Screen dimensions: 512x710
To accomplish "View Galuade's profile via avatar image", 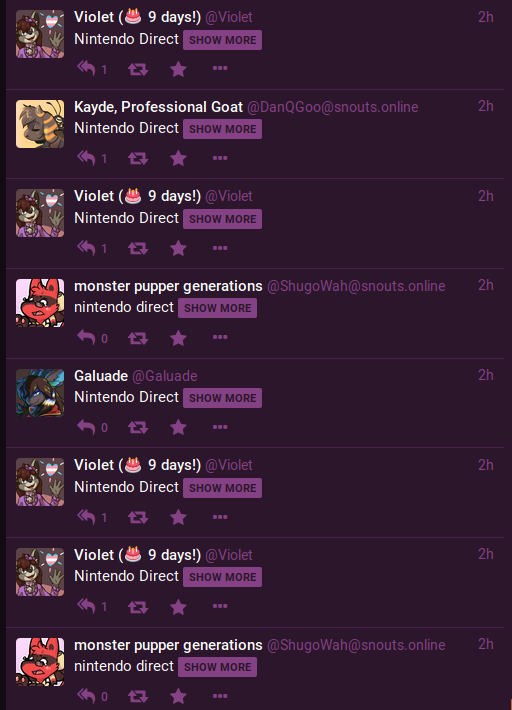I will point(40,393).
